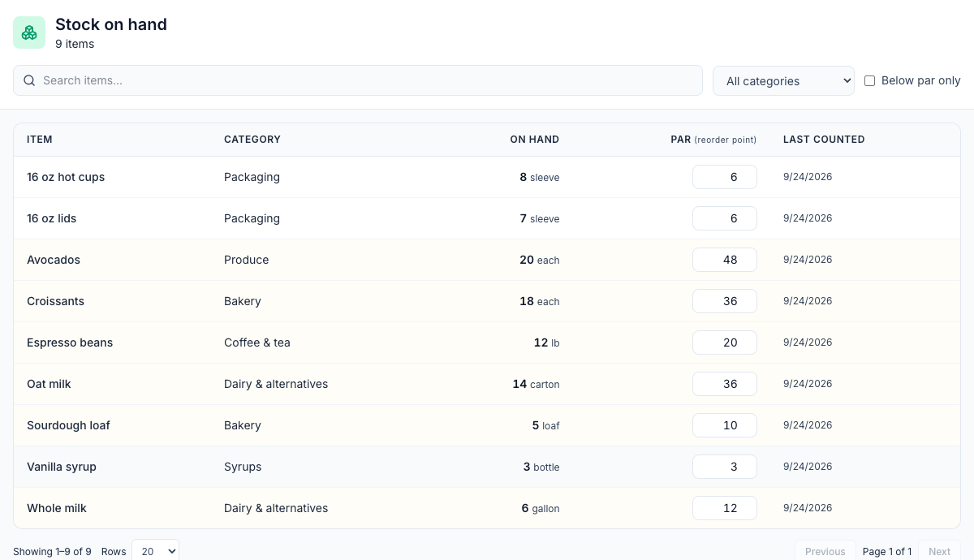Click the ON HAND column header
The height and width of the screenshot is (560, 974).
(535, 140)
